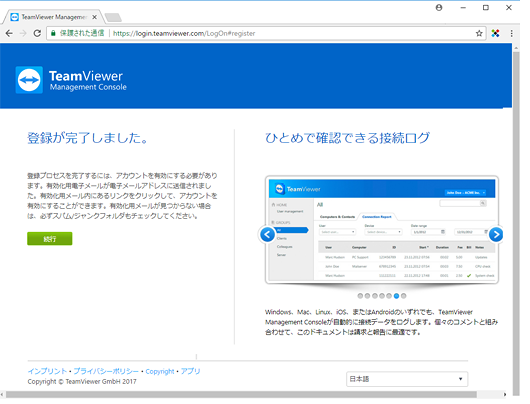Click the Copyright © TeamViewer GmbH 2017 text
The image size is (530, 404).
click(x=82, y=382)
